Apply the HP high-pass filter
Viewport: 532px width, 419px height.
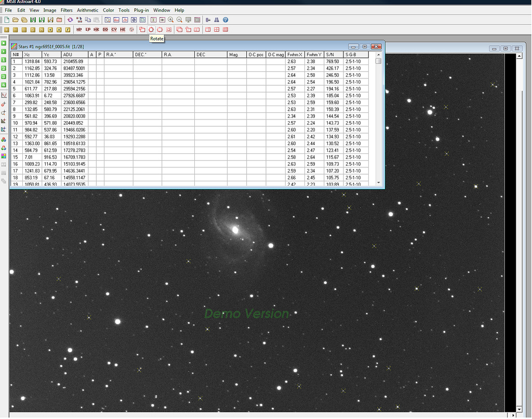(79, 30)
